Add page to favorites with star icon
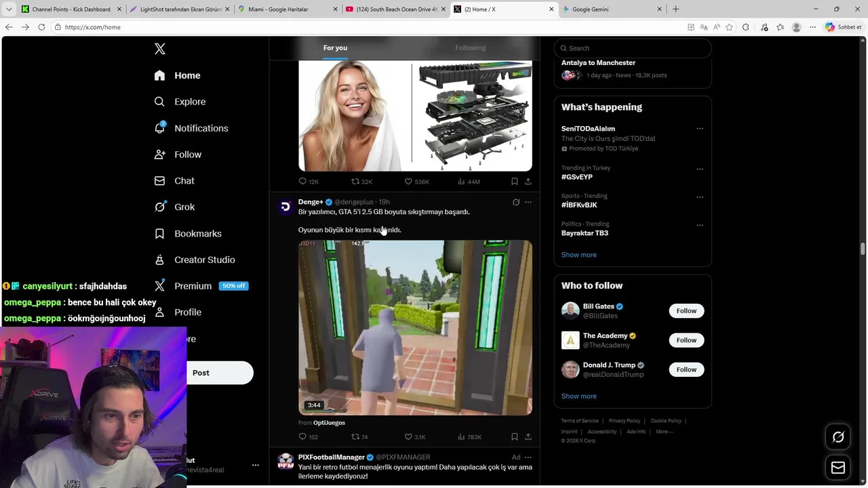The width and height of the screenshot is (868, 488). pyautogui.click(x=729, y=27)
